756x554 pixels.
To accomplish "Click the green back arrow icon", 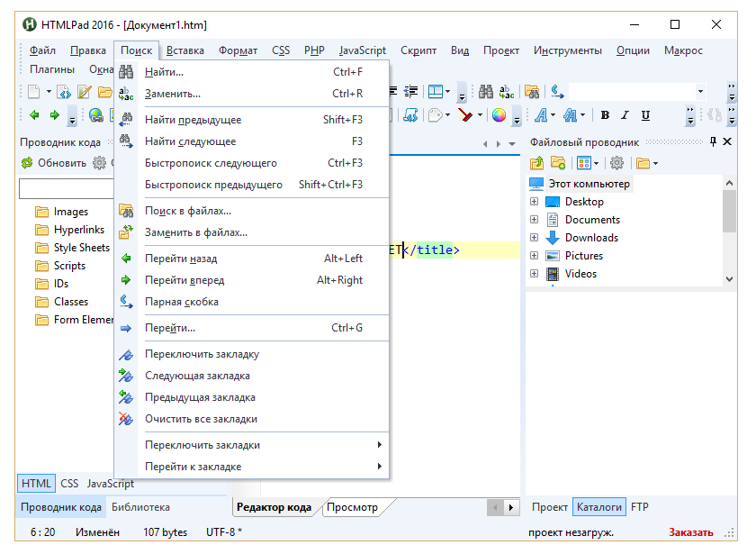I will tap(34, 115).
